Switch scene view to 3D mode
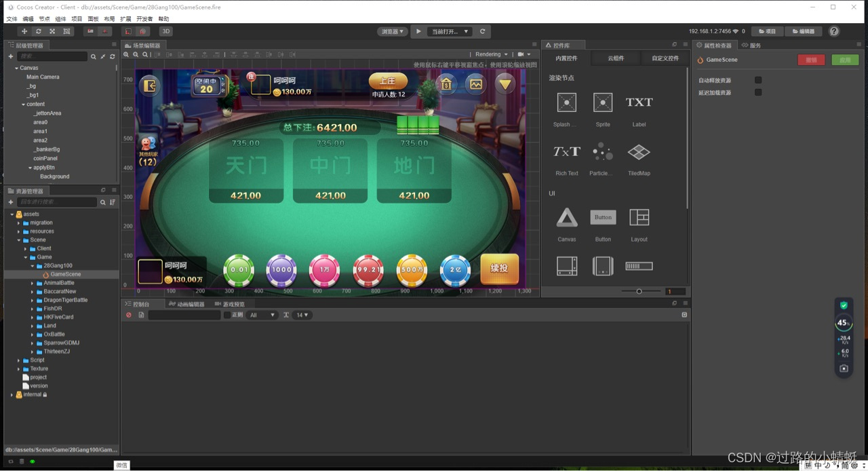Image resolution: width=868 pixels, height=471 pixels. point(165,31)
